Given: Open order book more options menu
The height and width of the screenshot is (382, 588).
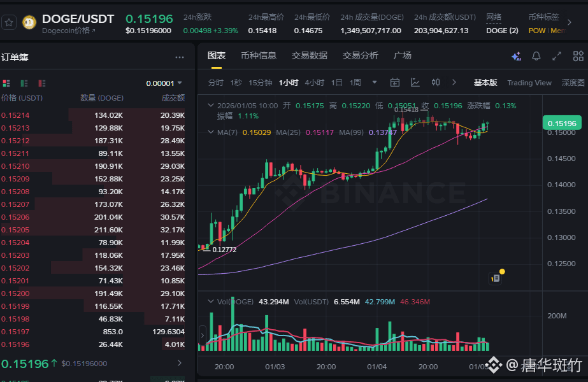Looking at the screenshot, I should (x=180, y=57).
